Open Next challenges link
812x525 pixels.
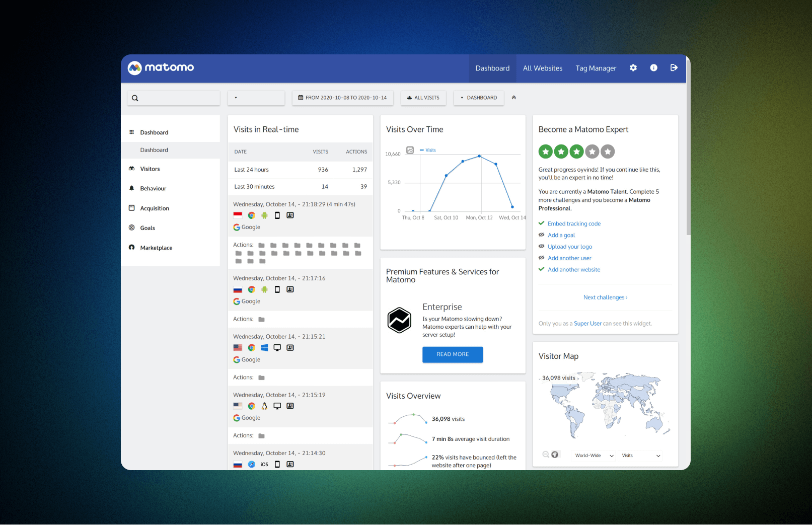pyautogui.click(x=605, y=297)
